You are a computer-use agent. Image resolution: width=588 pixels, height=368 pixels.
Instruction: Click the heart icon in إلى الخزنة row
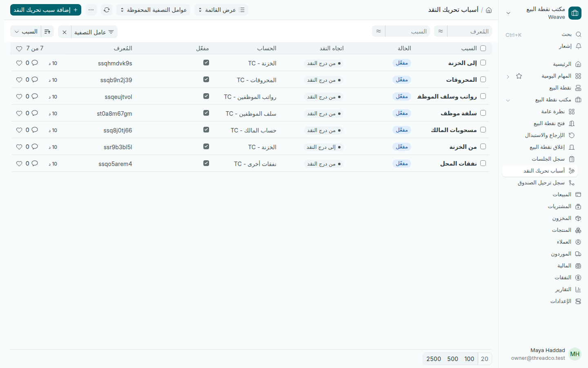pyautogui.click(x=19, y=63)
